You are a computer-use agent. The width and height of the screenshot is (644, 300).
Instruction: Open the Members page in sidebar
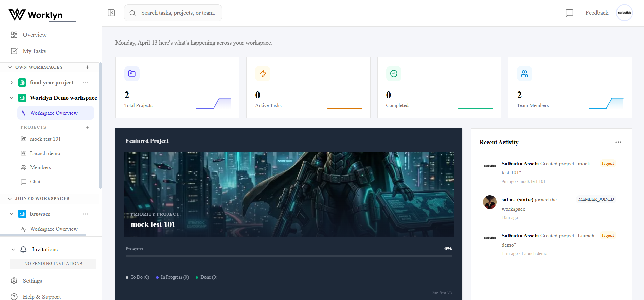pos(40,167)
